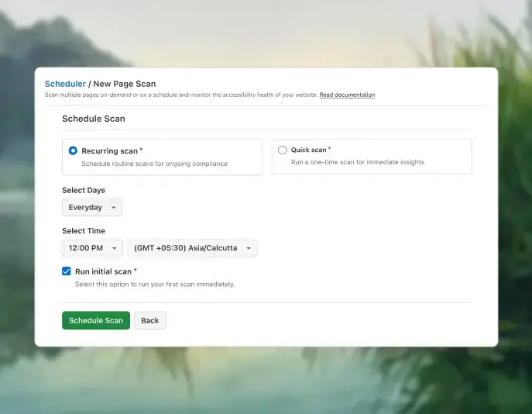The width and height of the screenshot is (532, 414).
Task: Click the green Schedule Scan button
Action: [96, 320]
